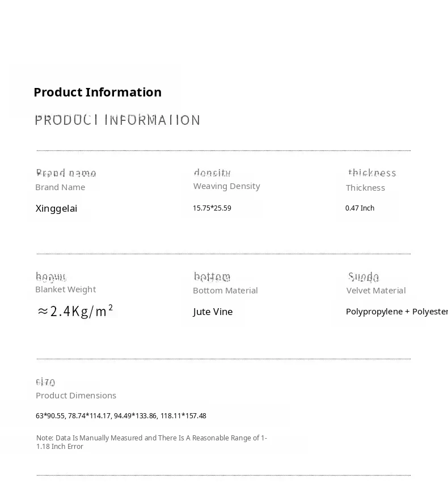Select the "Brand Name" label
This screenshot has width=448, height=500.
point(60,187)
